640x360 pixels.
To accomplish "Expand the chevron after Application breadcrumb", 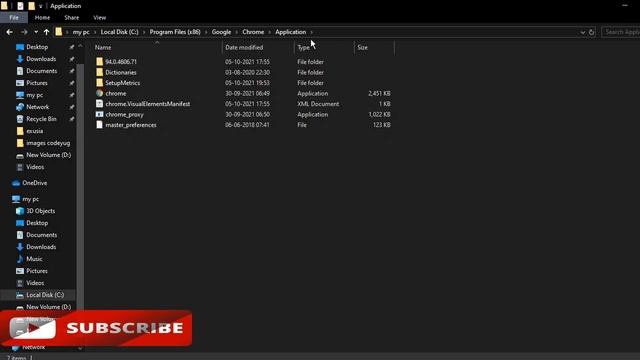I will (311, 32).
